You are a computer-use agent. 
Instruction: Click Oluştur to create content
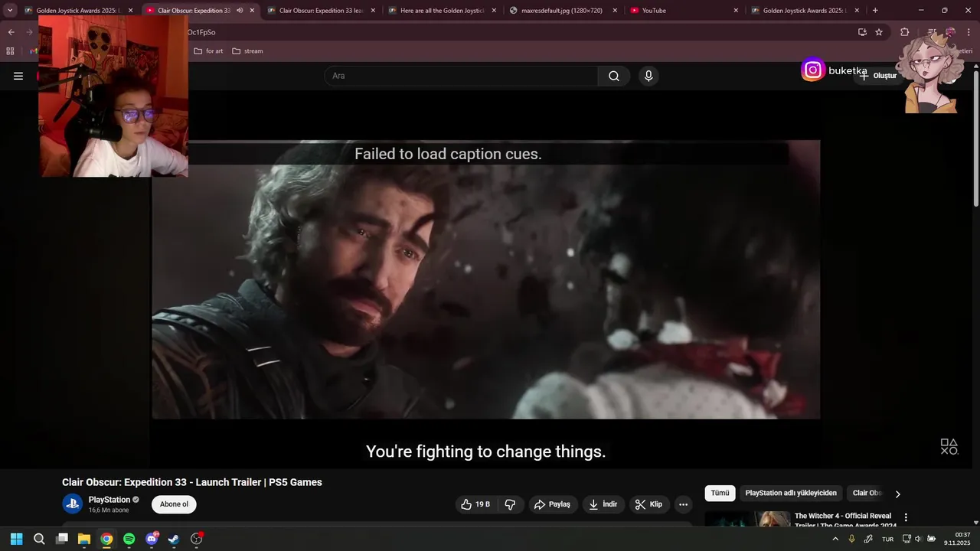(878, 76)
